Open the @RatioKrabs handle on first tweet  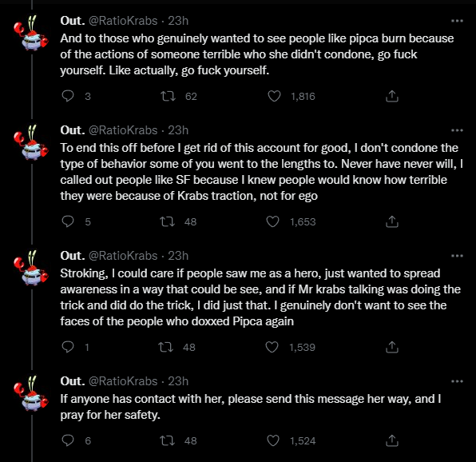[x=123, y=21]
